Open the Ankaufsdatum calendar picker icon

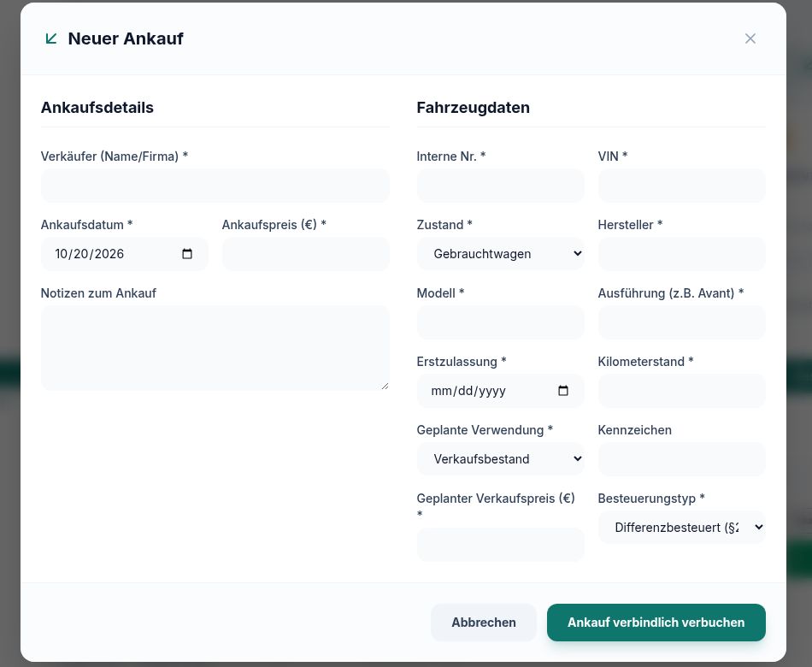(187, 254)
